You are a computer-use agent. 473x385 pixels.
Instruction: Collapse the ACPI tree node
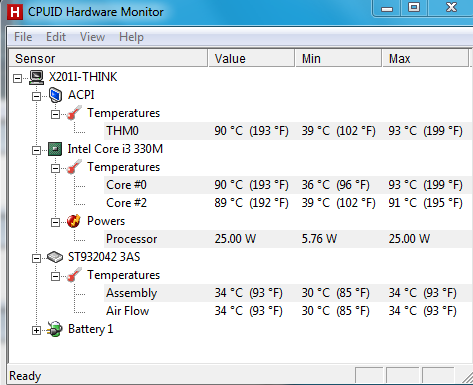click(x=36, y=97)
